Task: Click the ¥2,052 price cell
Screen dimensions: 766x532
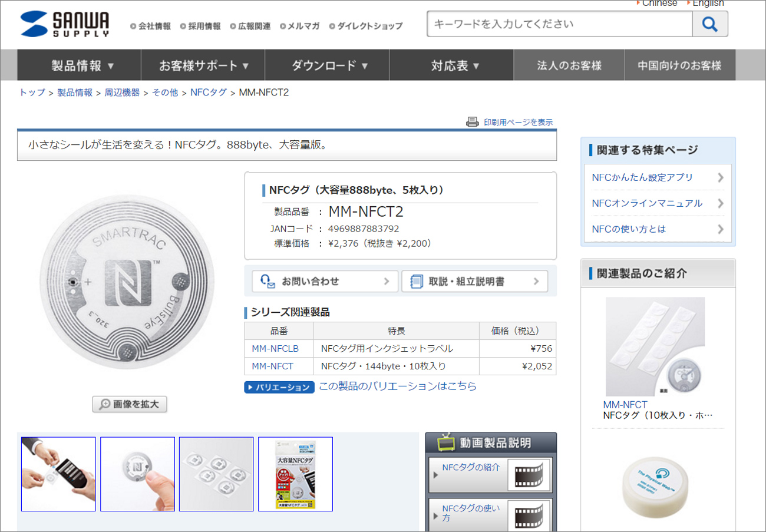Action: pyautogui.click(x=517, y=366)
